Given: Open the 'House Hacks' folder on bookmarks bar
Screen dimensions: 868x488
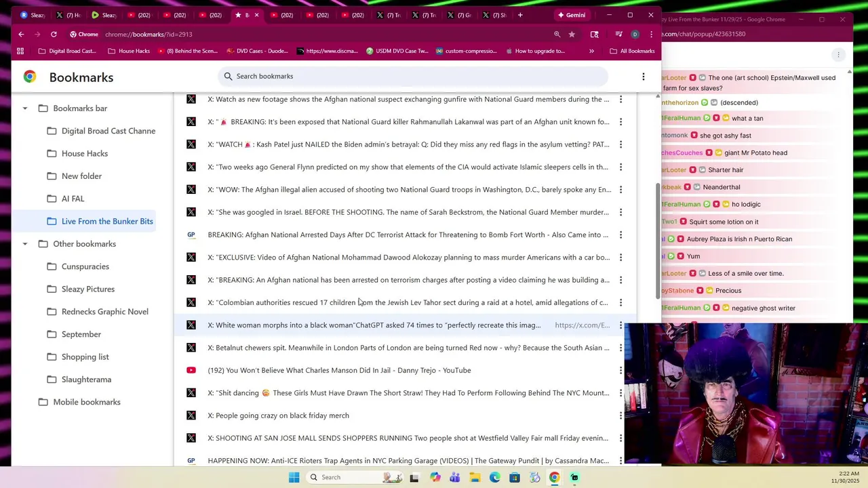Looking at the screenshot, I should pyautogui.click(x=128, y=51).
